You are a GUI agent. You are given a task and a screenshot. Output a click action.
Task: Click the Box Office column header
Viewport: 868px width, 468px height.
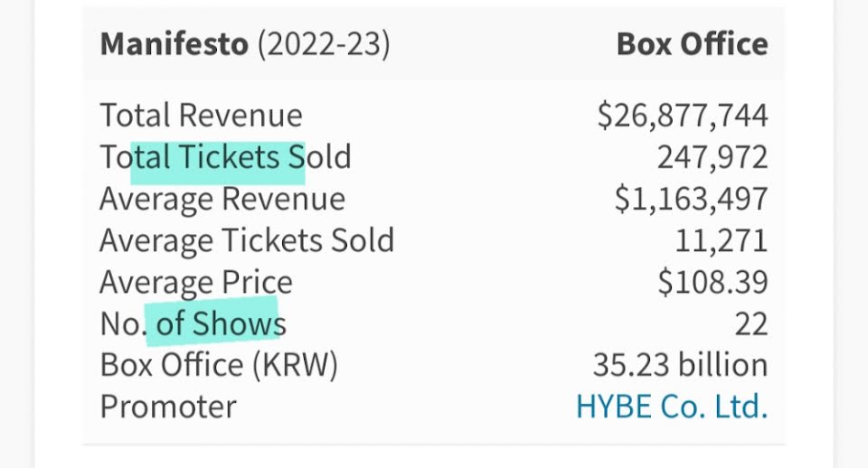(x=692, y=44)
